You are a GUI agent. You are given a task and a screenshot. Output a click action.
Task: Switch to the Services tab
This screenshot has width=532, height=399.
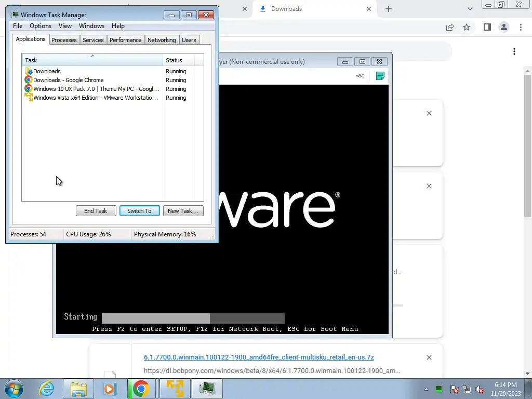pos(93,40)
